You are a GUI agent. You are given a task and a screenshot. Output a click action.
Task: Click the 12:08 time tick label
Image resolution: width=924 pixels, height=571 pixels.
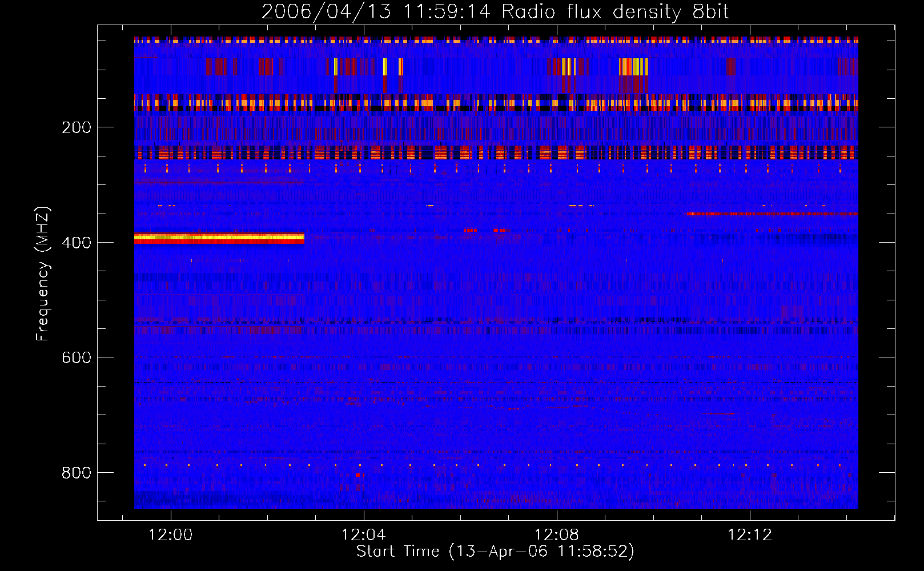[x=556, y=534]
